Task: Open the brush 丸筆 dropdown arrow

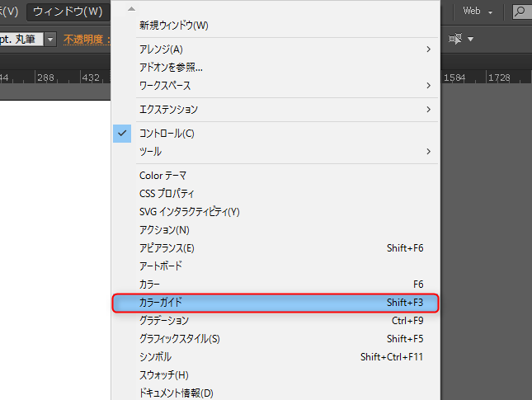Action: point(50,40)
